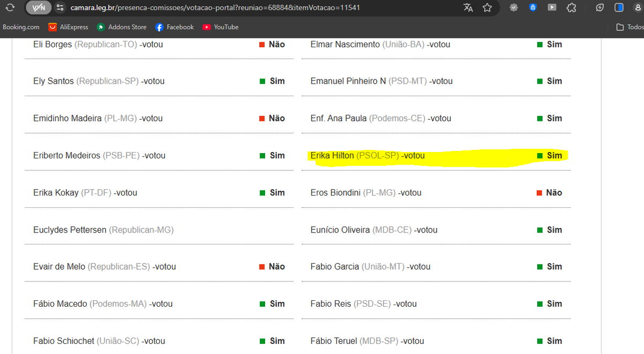
Task: Open the Todos bookmarks folder
Action: 630,27
